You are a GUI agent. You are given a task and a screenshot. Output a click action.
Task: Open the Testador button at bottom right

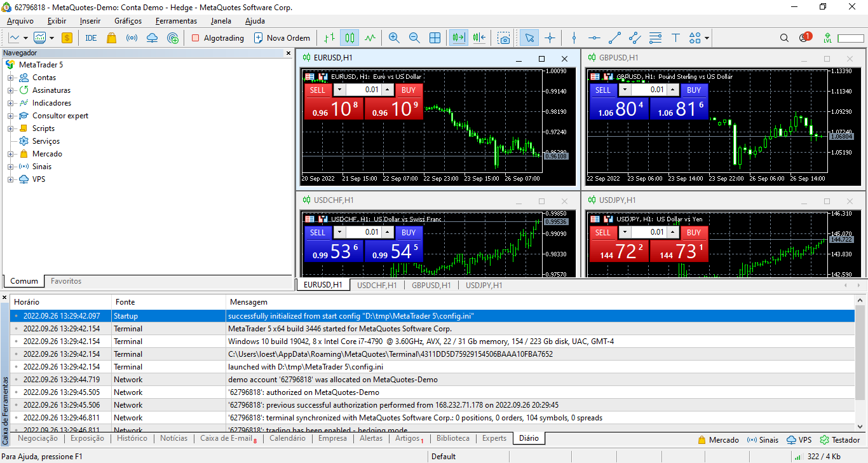click(840, 439)
